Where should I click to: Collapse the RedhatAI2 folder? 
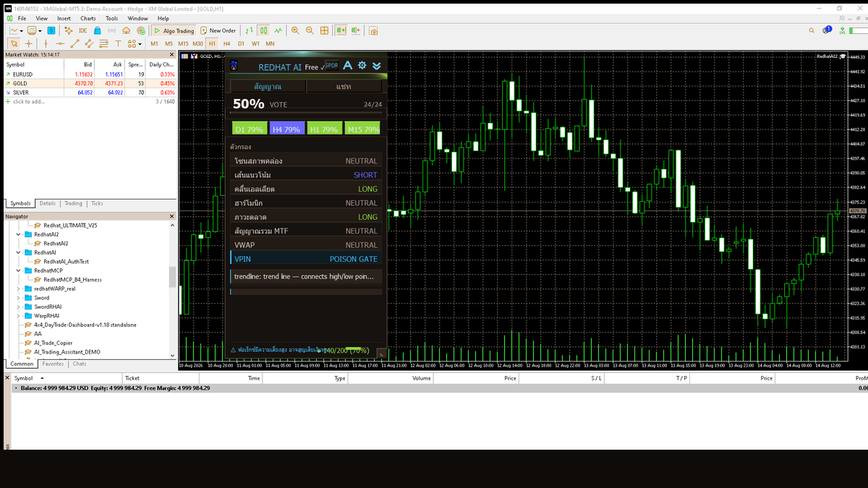(x=19, y=234)
